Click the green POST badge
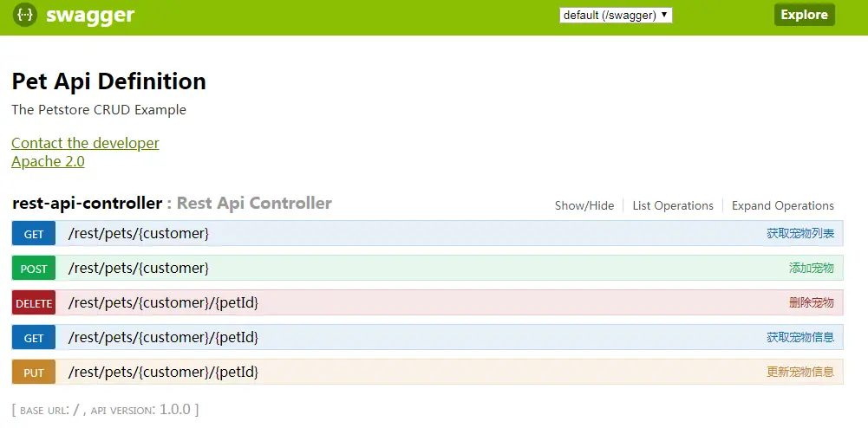The height and width of the screenshot is (428, 868). [34, 269]
